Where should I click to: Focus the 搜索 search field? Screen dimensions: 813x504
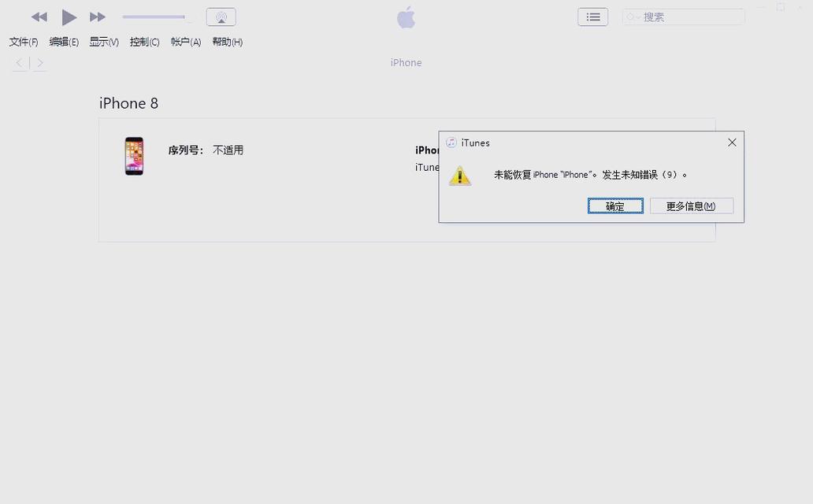[x=683, y=17]
